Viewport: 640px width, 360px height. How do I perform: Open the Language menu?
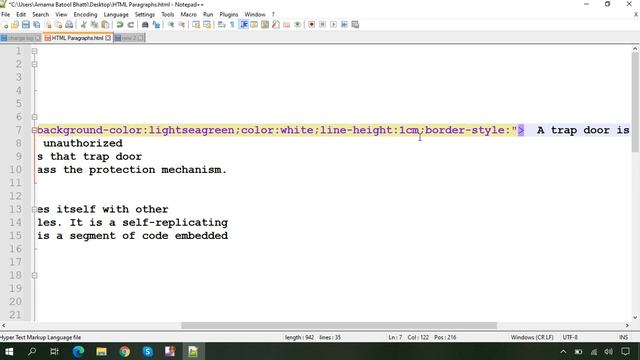pyautogui.click(x=116, y=14)
